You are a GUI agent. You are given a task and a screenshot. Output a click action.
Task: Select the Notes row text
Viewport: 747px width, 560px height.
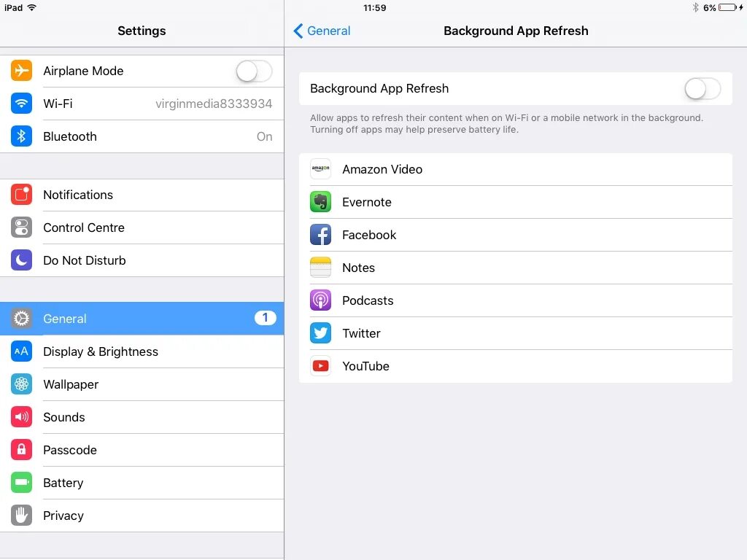click(x=359, y=268)
